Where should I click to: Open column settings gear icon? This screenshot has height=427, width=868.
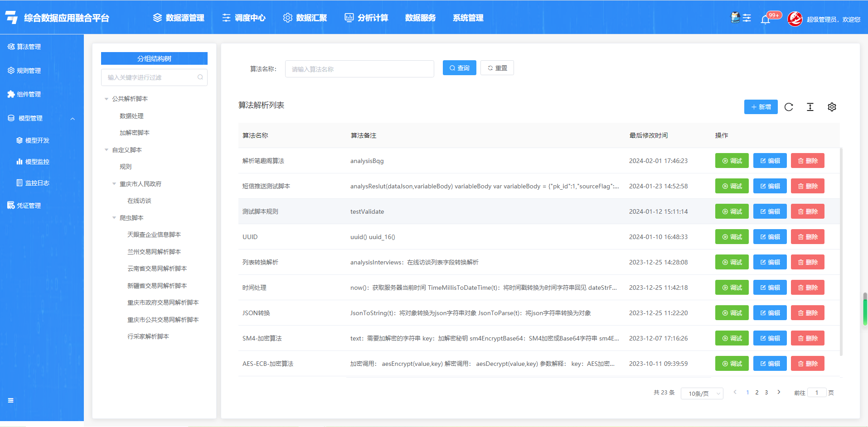click(832, 107)
